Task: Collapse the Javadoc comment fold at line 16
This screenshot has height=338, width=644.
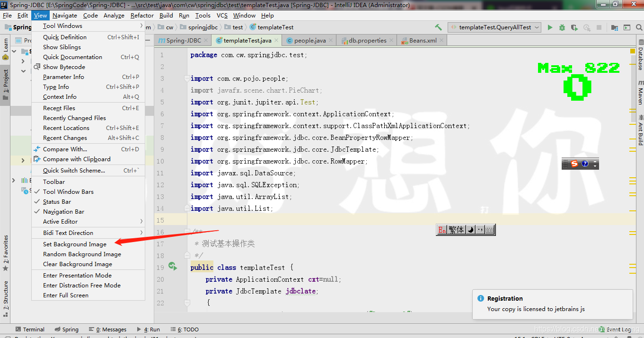Action: (187, 232)
